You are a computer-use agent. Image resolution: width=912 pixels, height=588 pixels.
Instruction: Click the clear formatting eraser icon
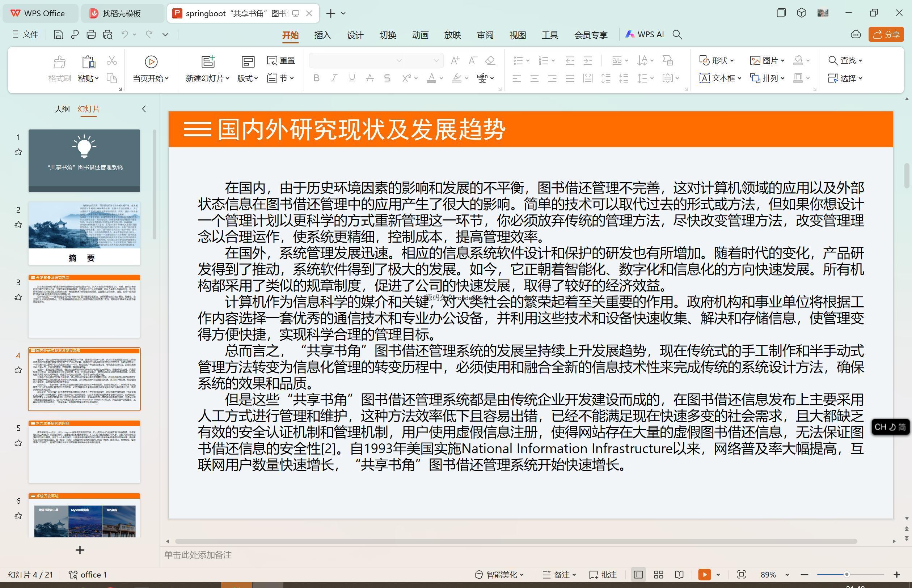(x=490, y=60)
